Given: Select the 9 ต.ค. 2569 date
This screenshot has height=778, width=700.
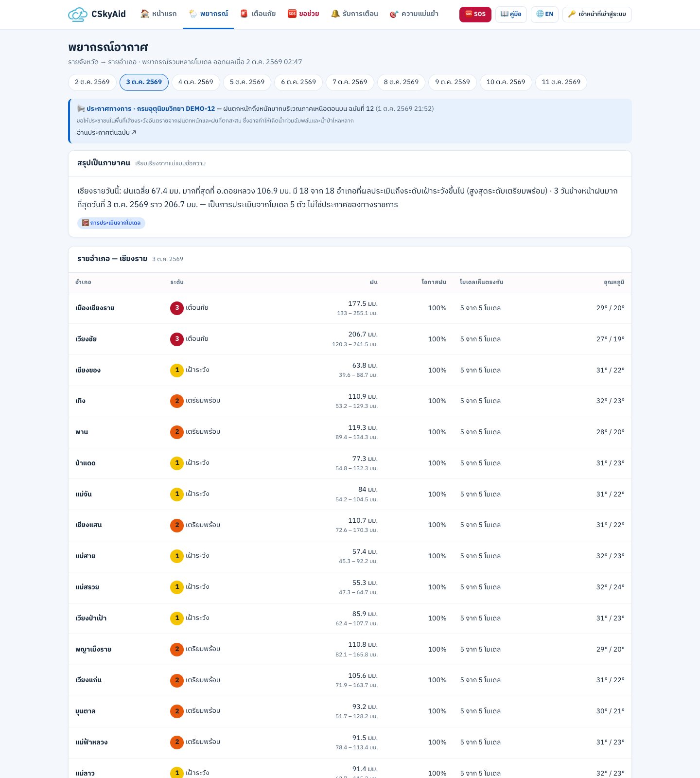Looking at the screenshot, I should [x=453, y=82].
